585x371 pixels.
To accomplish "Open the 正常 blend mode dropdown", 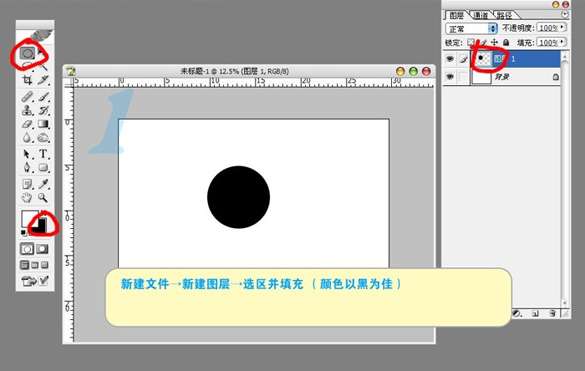I will [471, 28].
